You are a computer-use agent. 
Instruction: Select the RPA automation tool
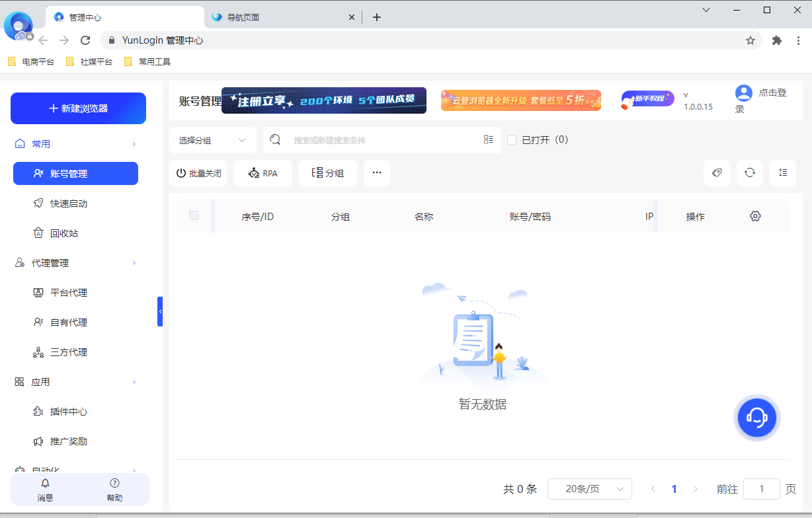coord(263,172)
